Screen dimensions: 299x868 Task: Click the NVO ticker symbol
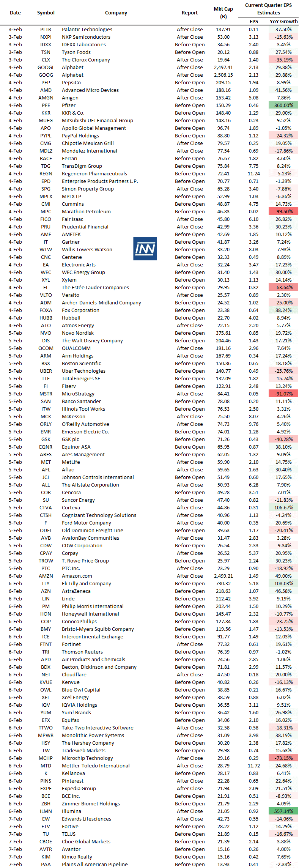tap(46, 333)
